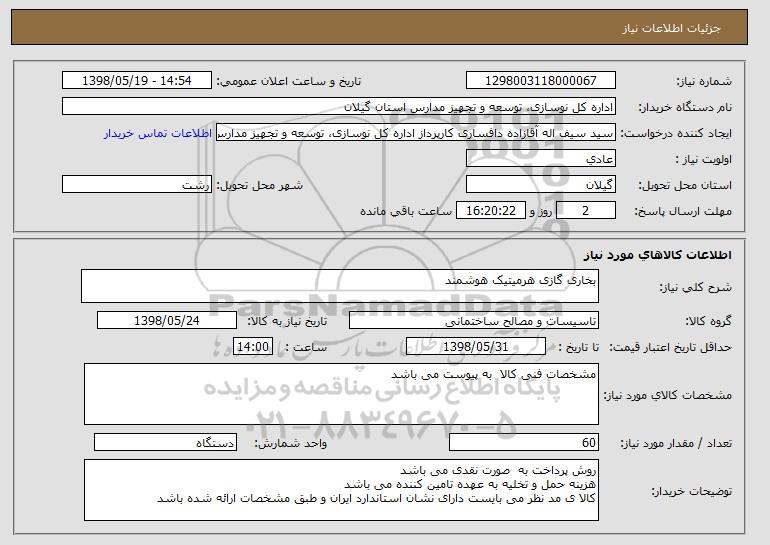The width and height of the screenshot is (770, 545).
Task: Click the label توضیحات خریدار
Action: (x=691, y=491)
